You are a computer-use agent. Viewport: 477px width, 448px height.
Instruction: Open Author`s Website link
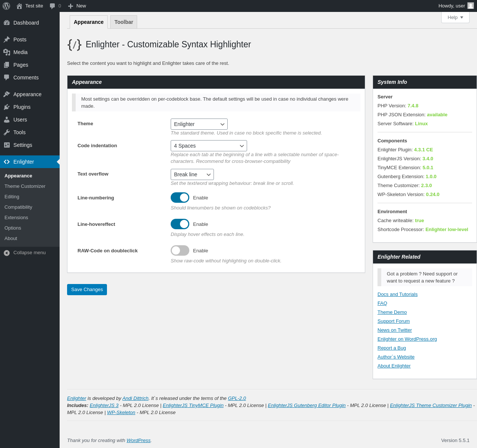[396, 357]
